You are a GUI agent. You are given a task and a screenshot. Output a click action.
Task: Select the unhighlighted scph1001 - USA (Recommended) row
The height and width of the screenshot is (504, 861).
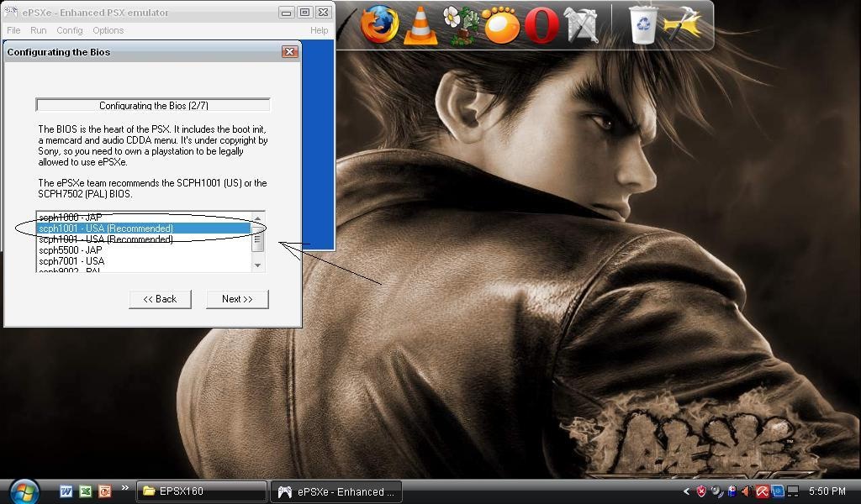pyautogui.click(x=144, y=239)
